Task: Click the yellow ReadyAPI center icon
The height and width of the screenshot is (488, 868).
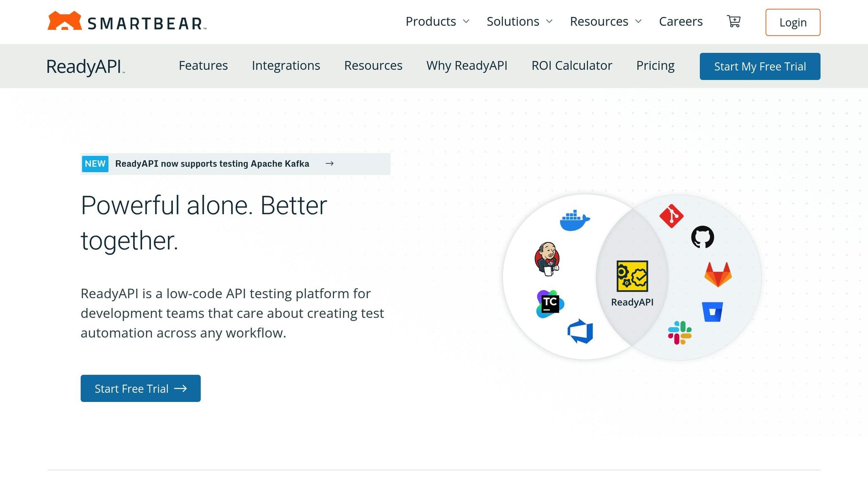Action: 632,276
